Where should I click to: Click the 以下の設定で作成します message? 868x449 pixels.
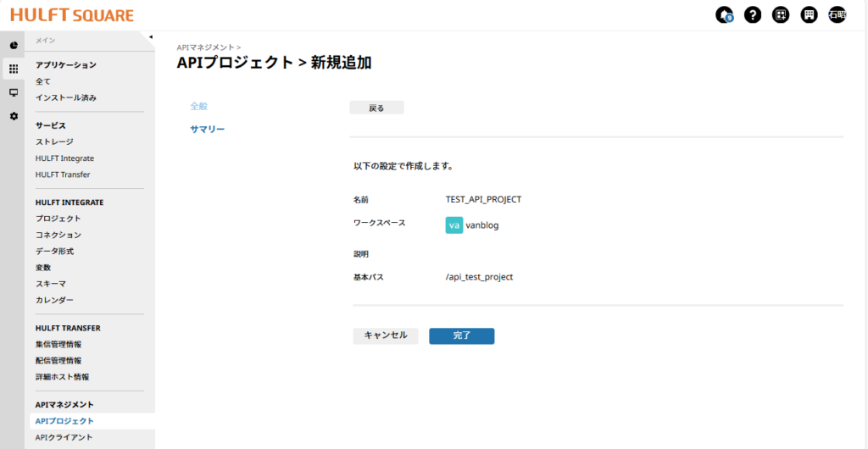point(403,166)
